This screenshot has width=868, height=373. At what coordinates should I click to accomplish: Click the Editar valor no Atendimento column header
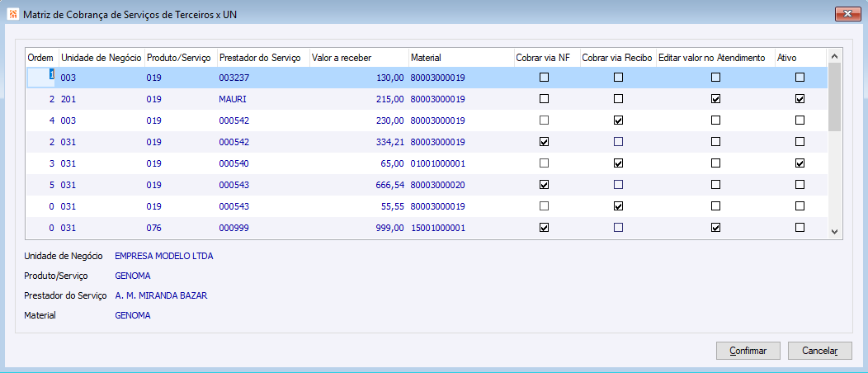click(715, 58)
